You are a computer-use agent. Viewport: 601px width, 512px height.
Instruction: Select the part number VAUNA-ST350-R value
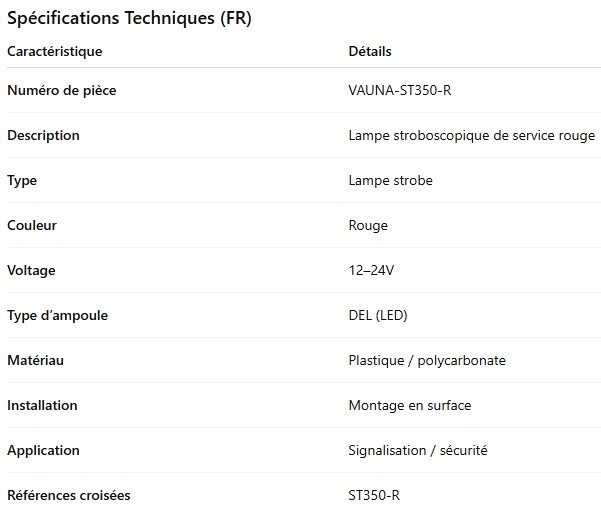pyautogui.click(x=400, y=91)
